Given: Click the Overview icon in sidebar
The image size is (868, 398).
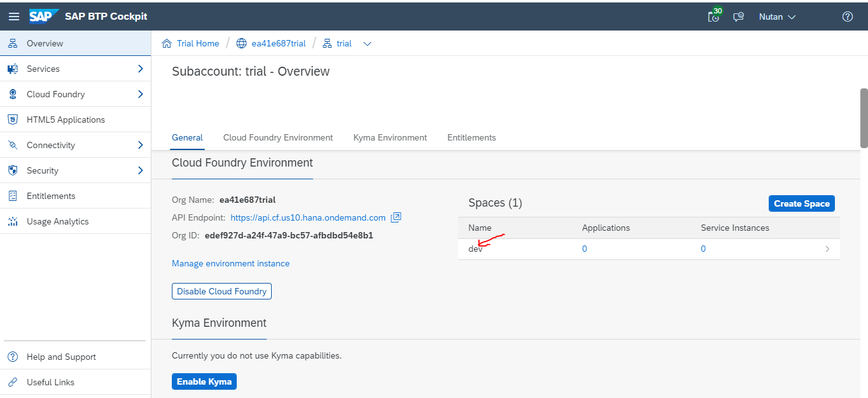Looking at the screenshot, I should coord(13,43).
